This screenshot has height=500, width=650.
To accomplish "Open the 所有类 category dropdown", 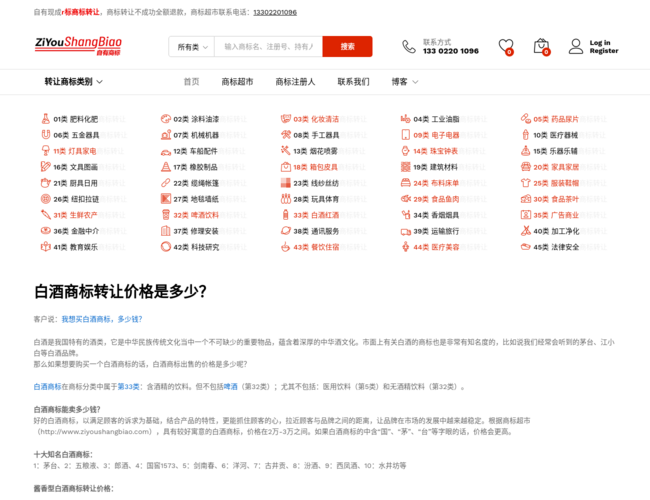I will (x=192, y=46).
